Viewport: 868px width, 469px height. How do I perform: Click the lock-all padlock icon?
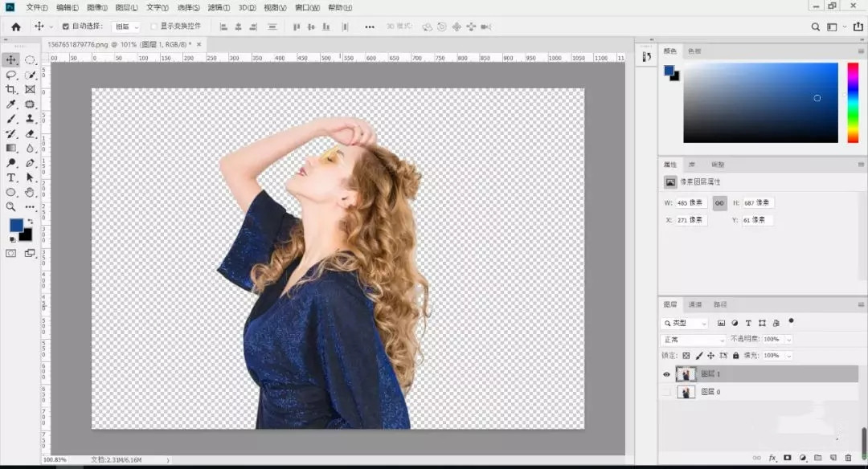click(x=736, y=355)
